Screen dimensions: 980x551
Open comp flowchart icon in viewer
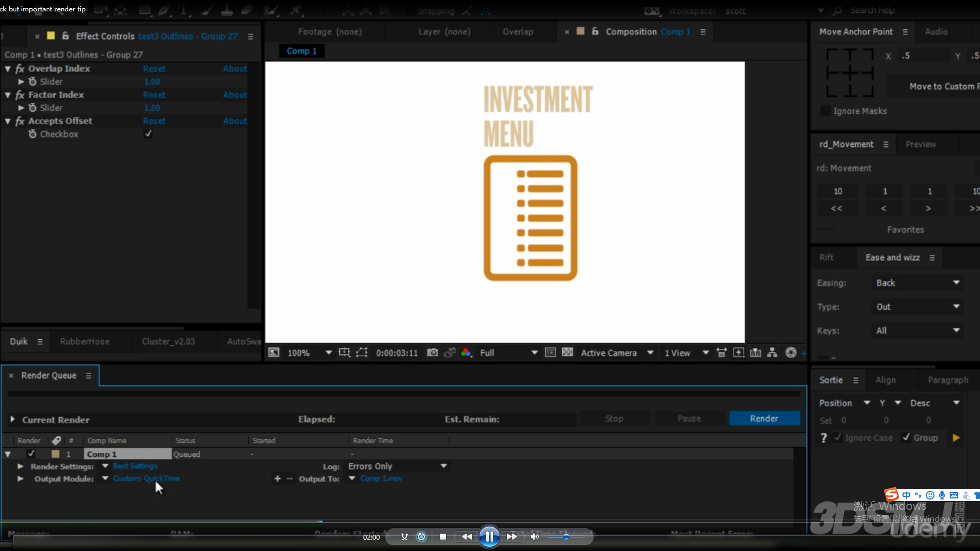(772, 353)
